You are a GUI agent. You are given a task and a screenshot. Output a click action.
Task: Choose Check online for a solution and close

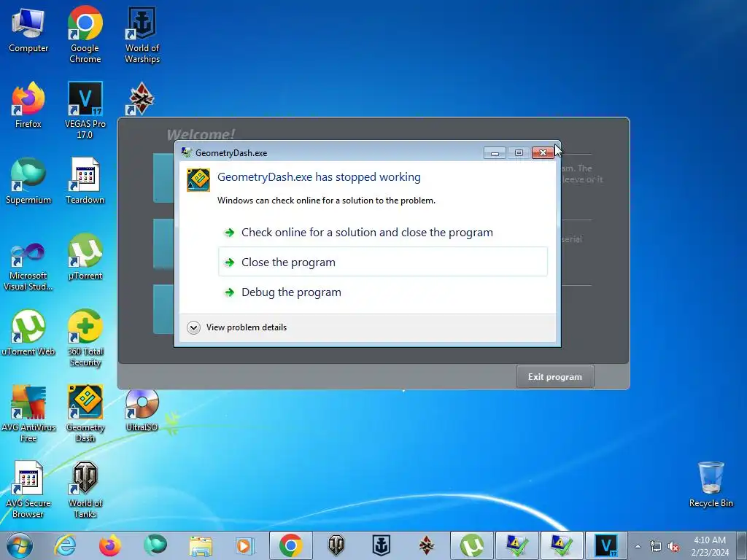tap(382, 233)
